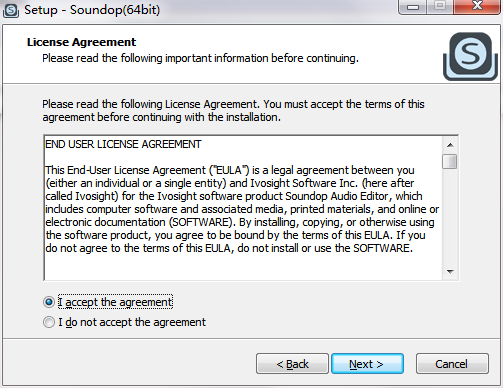Click the bold 'License Agreement' page header
The width and height of the screenshot is (503, 388).
click(x=81, y=42)
